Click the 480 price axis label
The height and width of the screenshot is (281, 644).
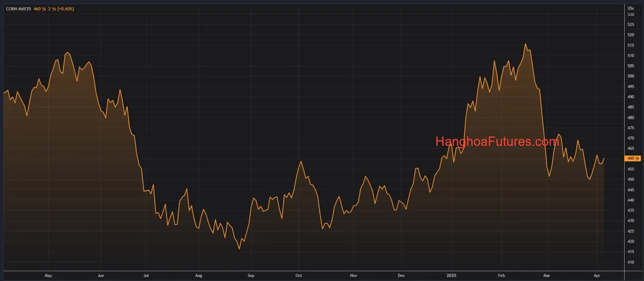point(631,118)
